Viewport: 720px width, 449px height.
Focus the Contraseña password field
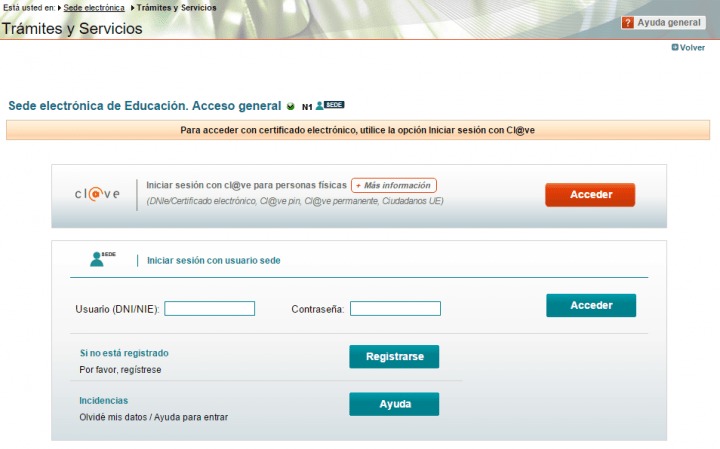(x=395, y=308)
